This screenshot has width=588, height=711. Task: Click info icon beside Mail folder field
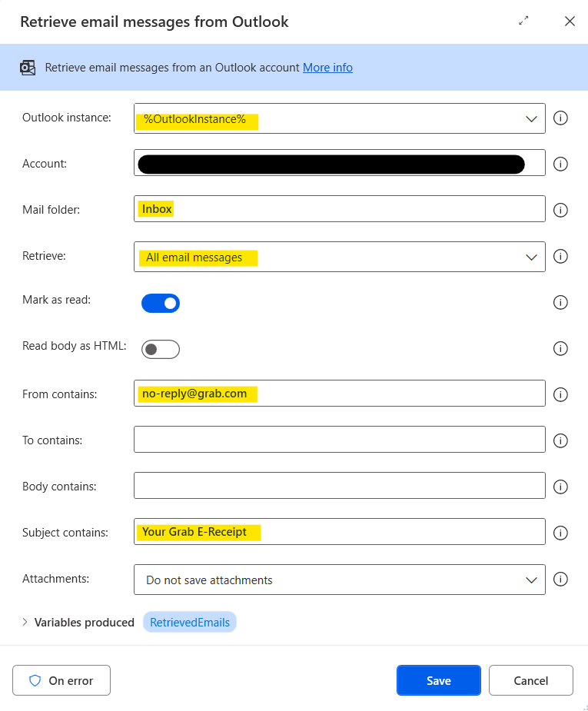coord(560,210)
